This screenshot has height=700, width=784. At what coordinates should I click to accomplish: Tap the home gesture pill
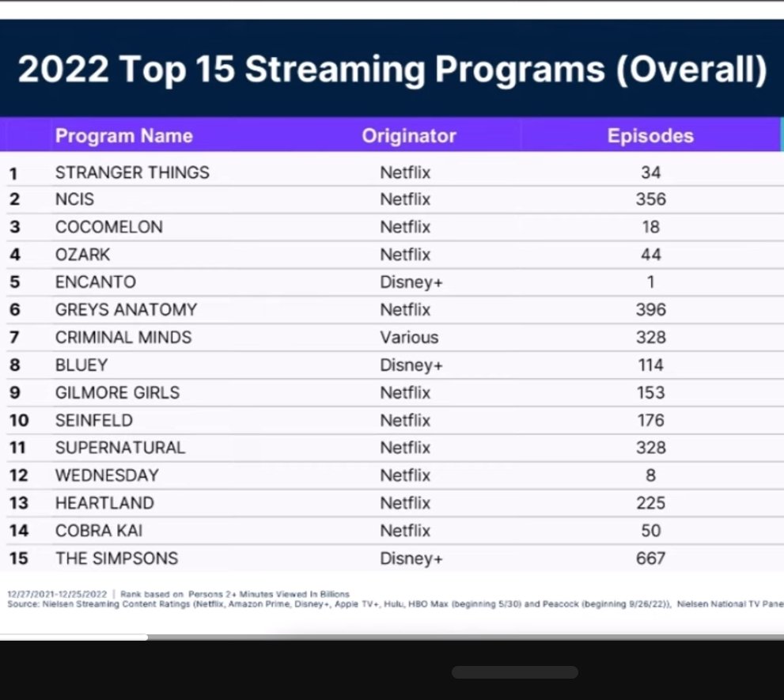pyautogui.click(x=515, y=672)
